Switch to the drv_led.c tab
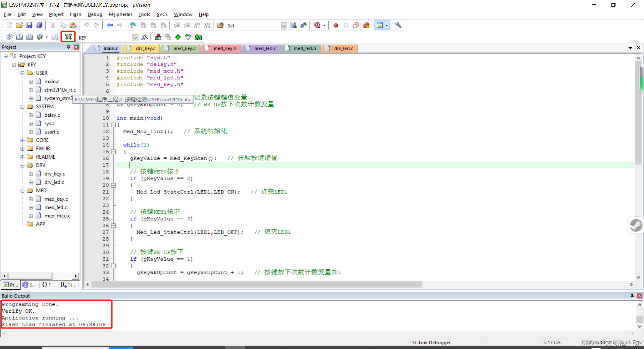Image resolution: width=644 pixels, height=349 pixels. point(340,48)
